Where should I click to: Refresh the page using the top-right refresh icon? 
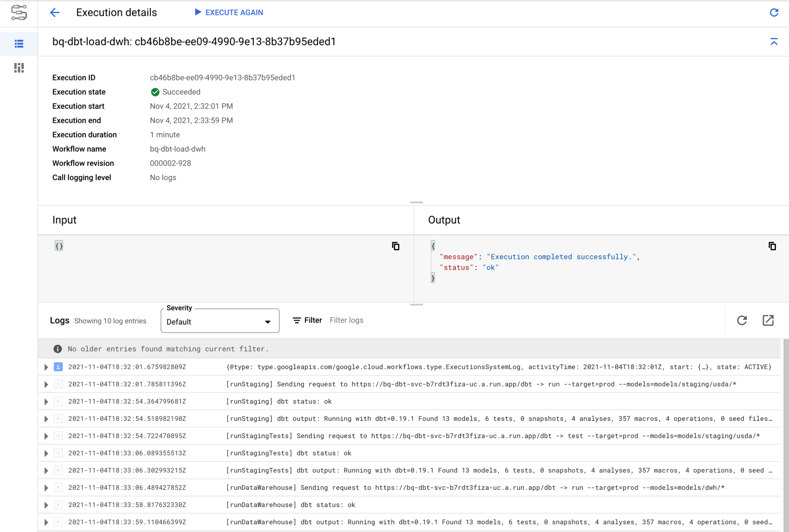774,12
